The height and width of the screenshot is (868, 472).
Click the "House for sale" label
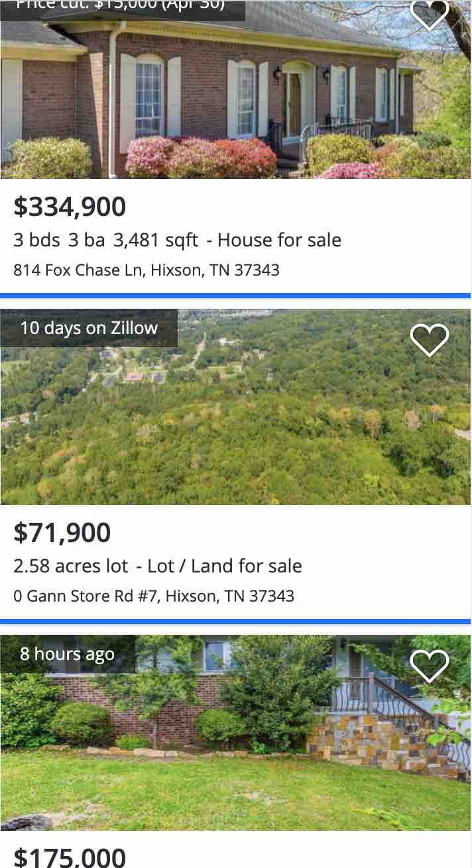[279, 240]
